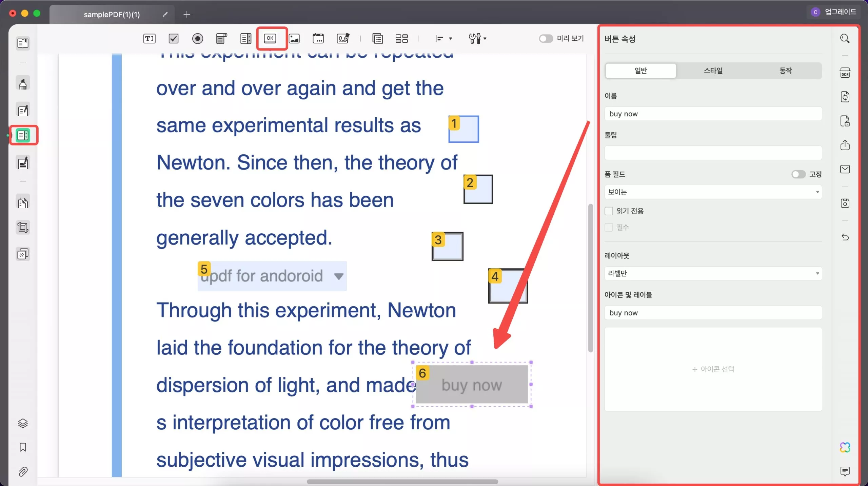The image size is (868, 486).
Task: Switch to the 일반 tab
Action: (640, 71)
